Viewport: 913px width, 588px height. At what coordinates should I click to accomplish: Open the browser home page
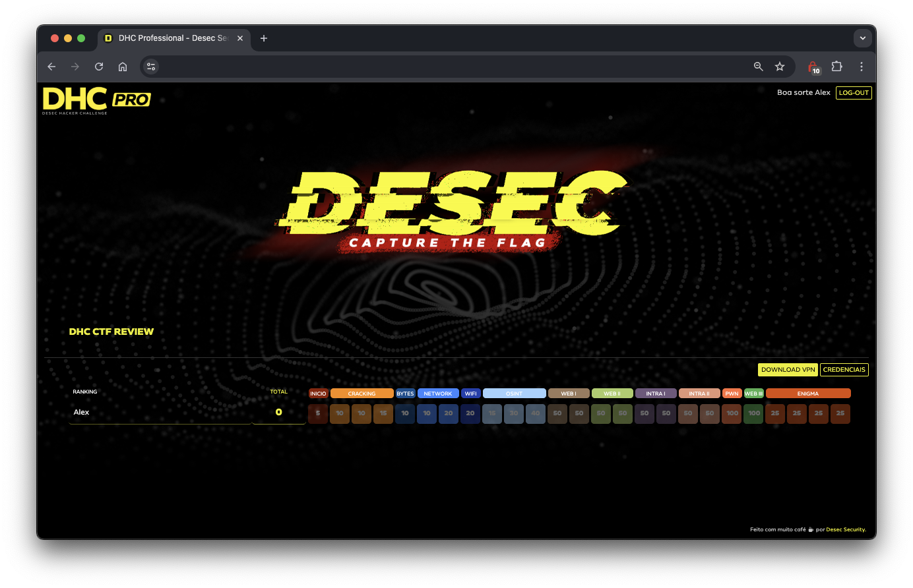[123, 67]
